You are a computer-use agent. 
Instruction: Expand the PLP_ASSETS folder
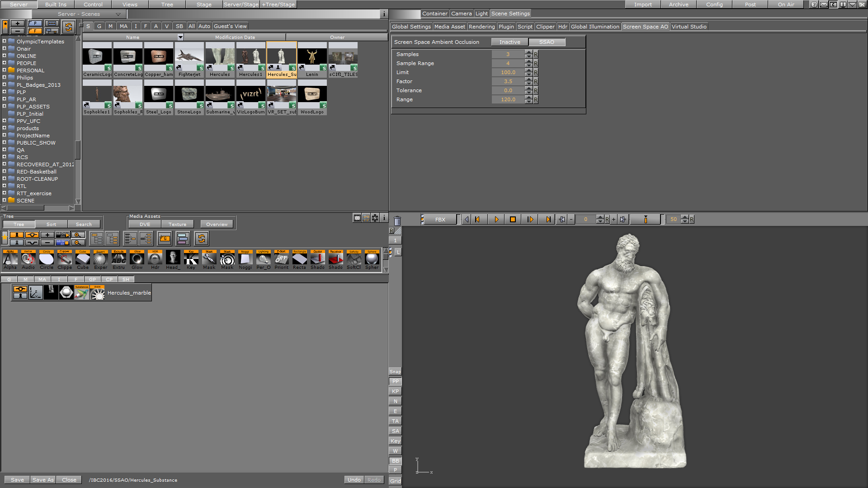click(x=5, y=106)
